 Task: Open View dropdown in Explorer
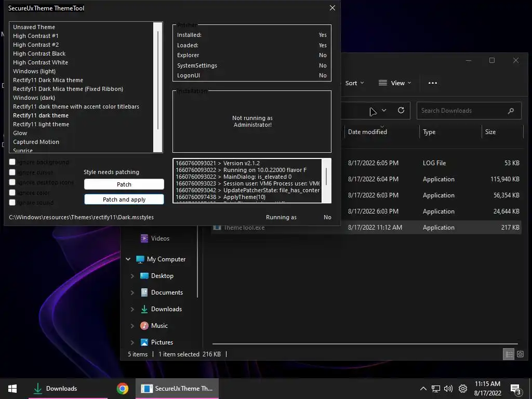[395, 83]
